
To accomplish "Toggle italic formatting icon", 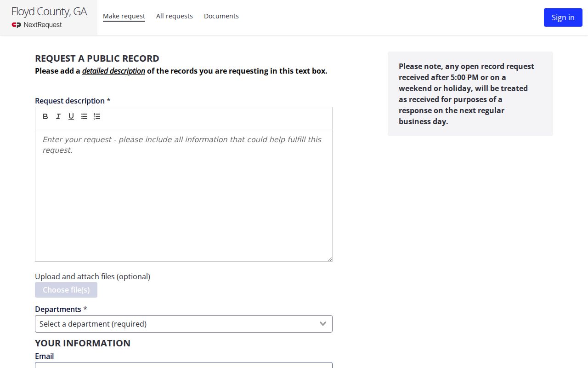I will (58, 116).
